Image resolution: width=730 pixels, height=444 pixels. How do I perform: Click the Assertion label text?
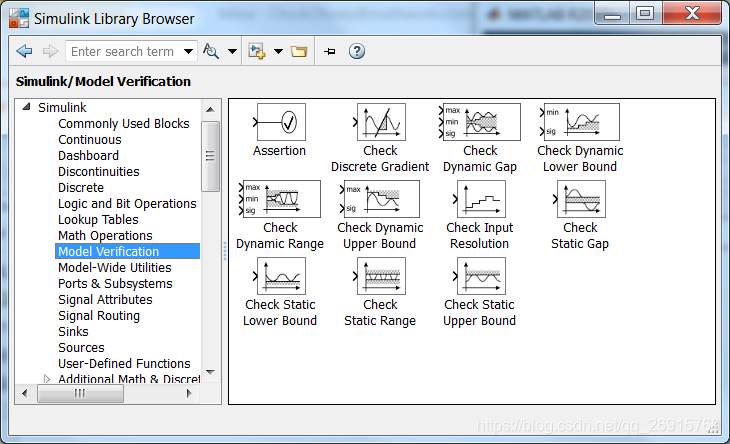click(x=279, y=151)
